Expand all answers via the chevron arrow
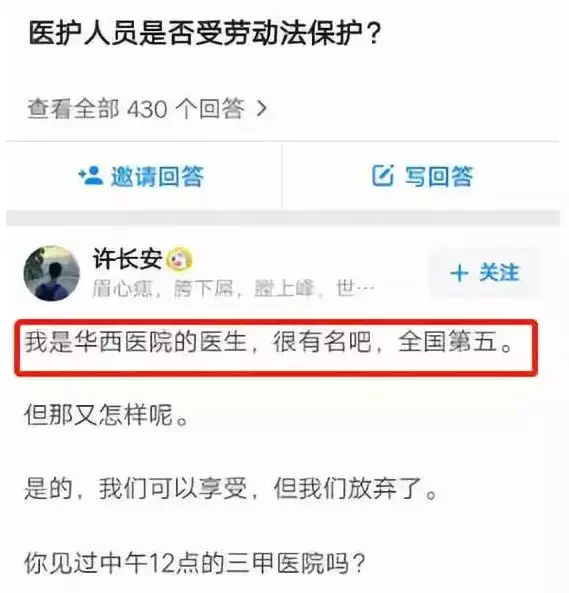Viewport: 569px width, 593px height. click(262, 109)
